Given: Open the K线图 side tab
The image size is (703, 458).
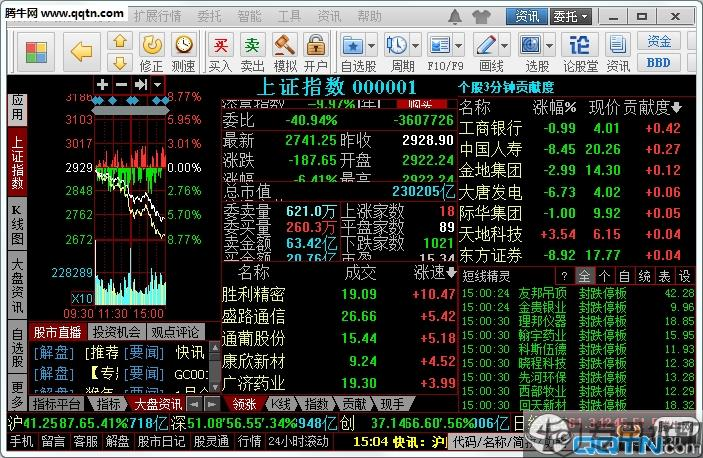Looking at the screenshot, I should [x=17, y=225].
